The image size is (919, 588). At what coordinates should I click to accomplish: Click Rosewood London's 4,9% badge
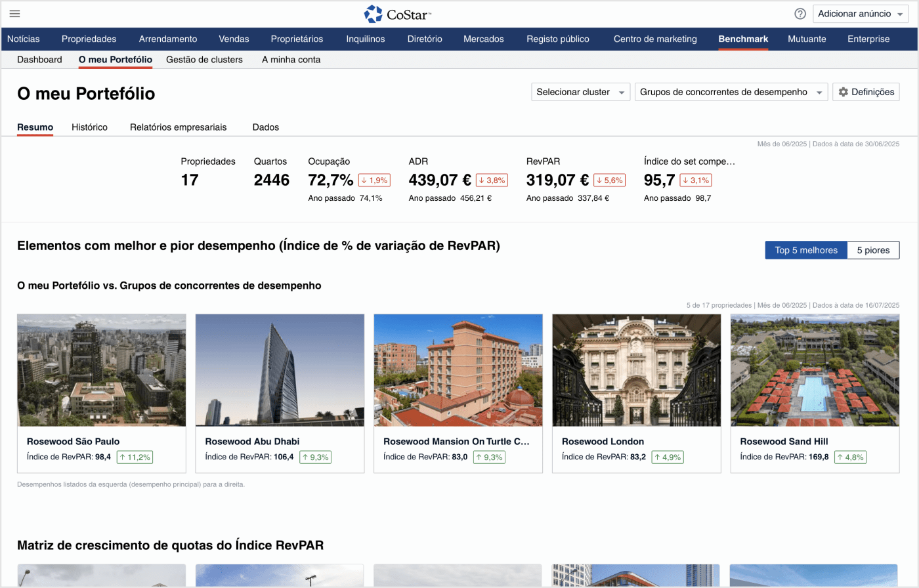(x=667, y=457)
